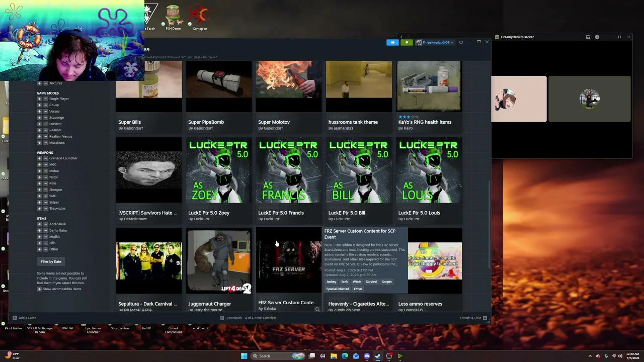Click the Filter by Date button
The height and width of the screenshot is (362, 644).
[51, 261]
